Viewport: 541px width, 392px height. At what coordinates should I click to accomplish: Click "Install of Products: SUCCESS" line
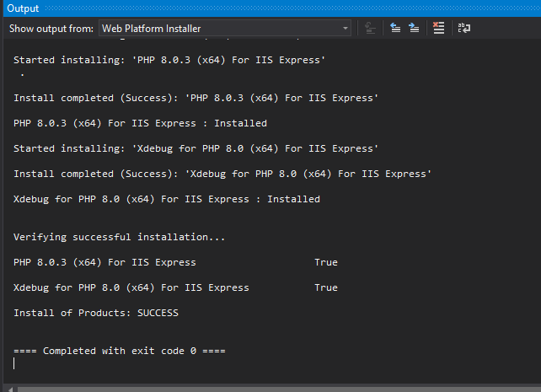[96, 313]
